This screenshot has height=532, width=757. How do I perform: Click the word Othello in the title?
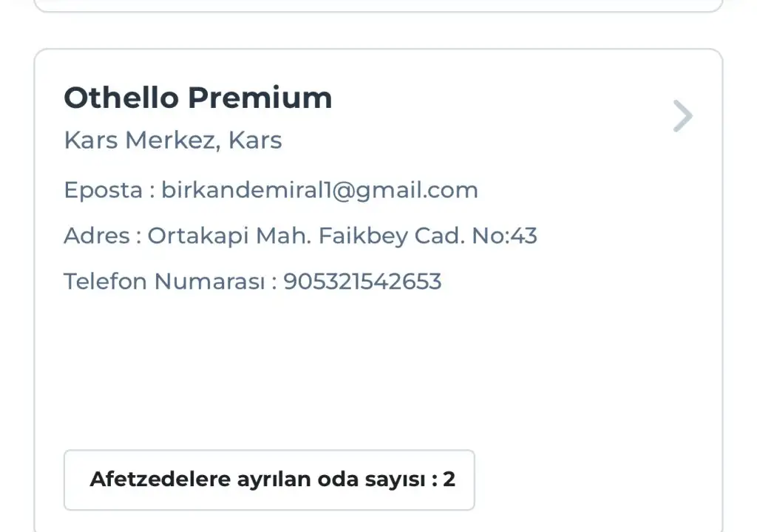click(x=120, y=98)
